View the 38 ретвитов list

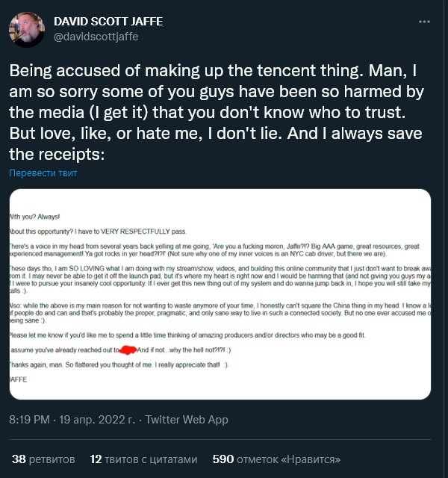[x=43, y=459]
